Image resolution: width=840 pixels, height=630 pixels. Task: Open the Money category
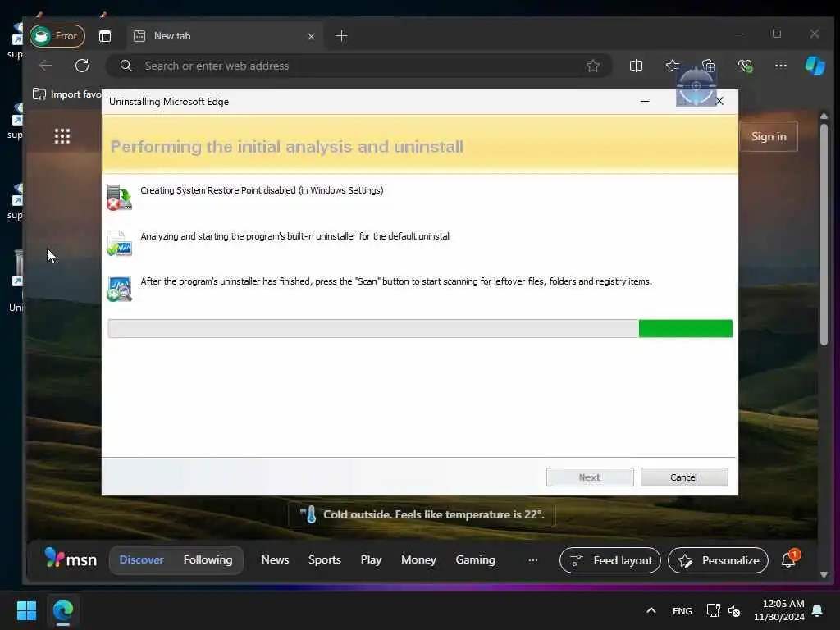click(418, 559)
